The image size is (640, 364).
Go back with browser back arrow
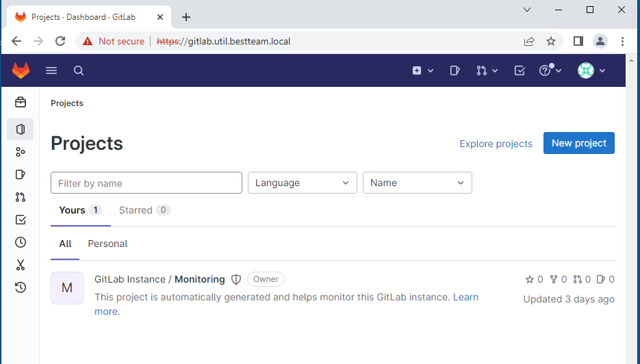pos(16,41)
